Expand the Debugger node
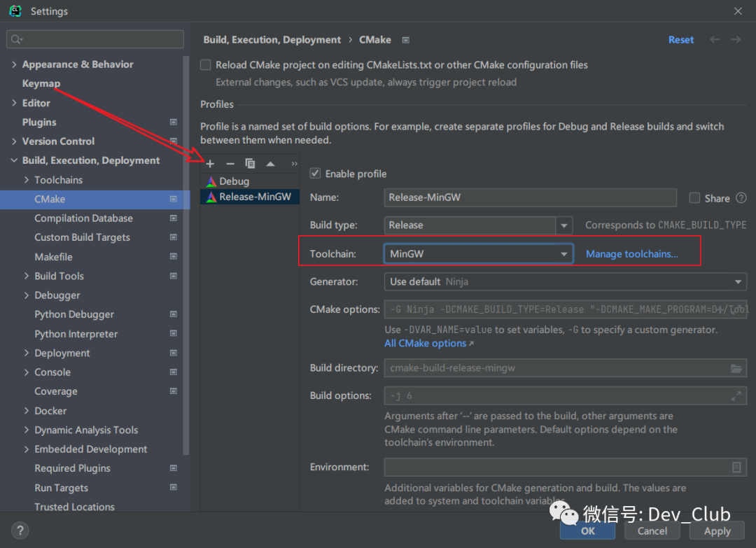Viewport: 756px width, 548px height. coord(27,295)
